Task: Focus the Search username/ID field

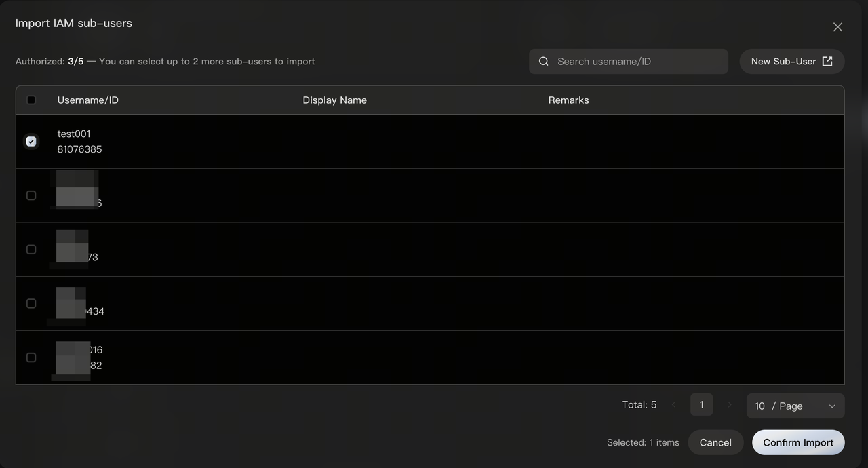Action: (x=629, y=61)
